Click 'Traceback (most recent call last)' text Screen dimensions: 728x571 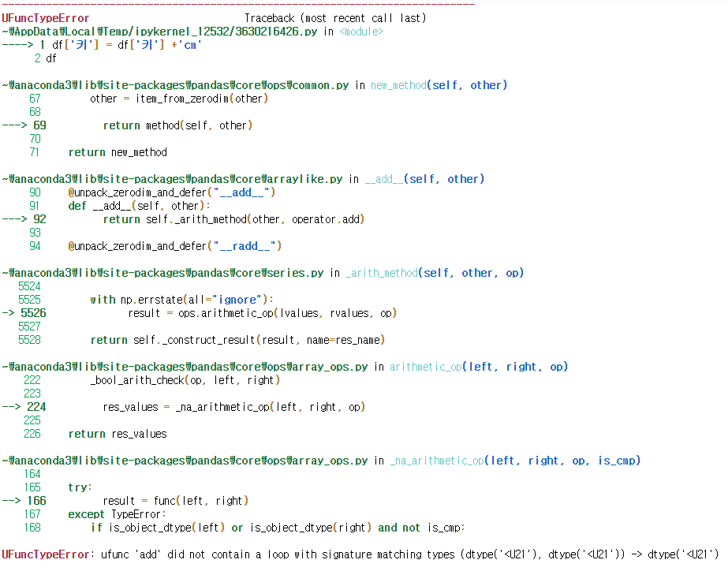point(335,18)
